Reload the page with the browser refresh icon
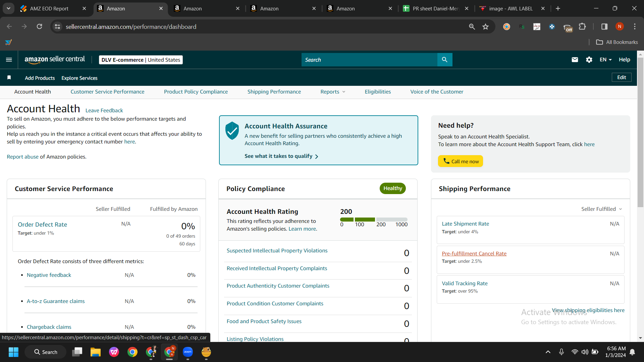Image resolution: width=644 pixels, height=362 pixels. click(40, 26)
